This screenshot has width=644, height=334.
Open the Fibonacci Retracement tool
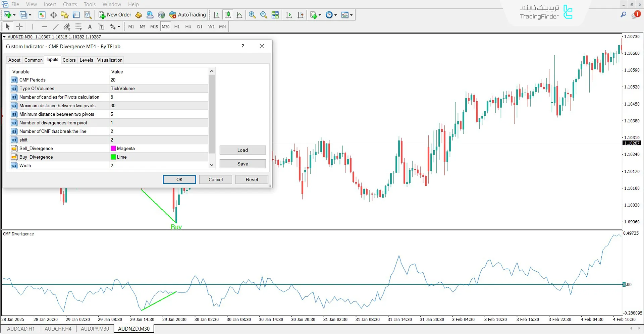tap(78, 26)
